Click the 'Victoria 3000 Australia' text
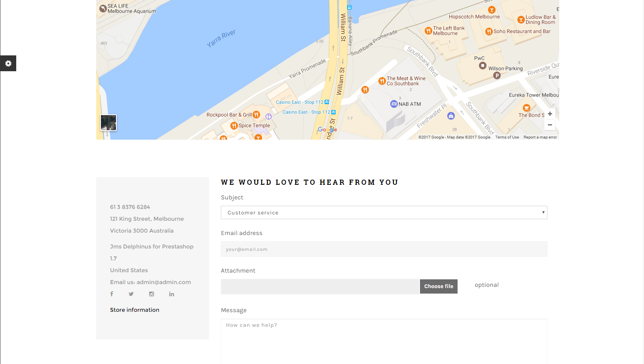This screenshot has height=364, width=644. coord(142,231)
